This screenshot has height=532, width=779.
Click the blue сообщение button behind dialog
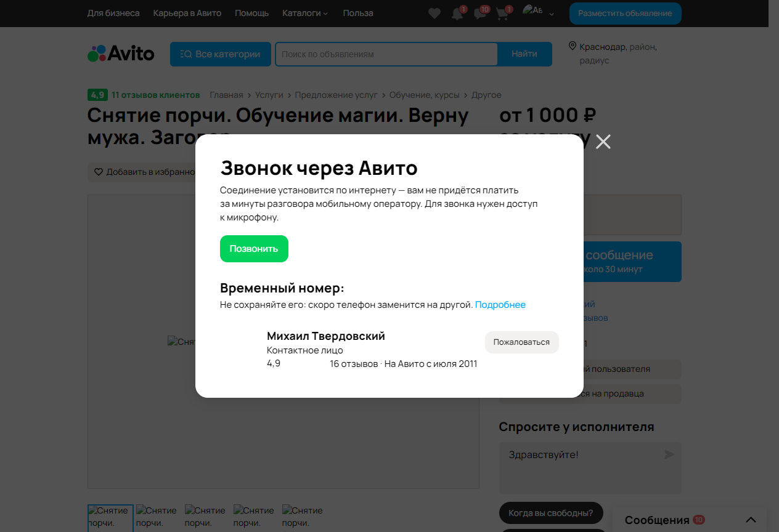point(632,262)
